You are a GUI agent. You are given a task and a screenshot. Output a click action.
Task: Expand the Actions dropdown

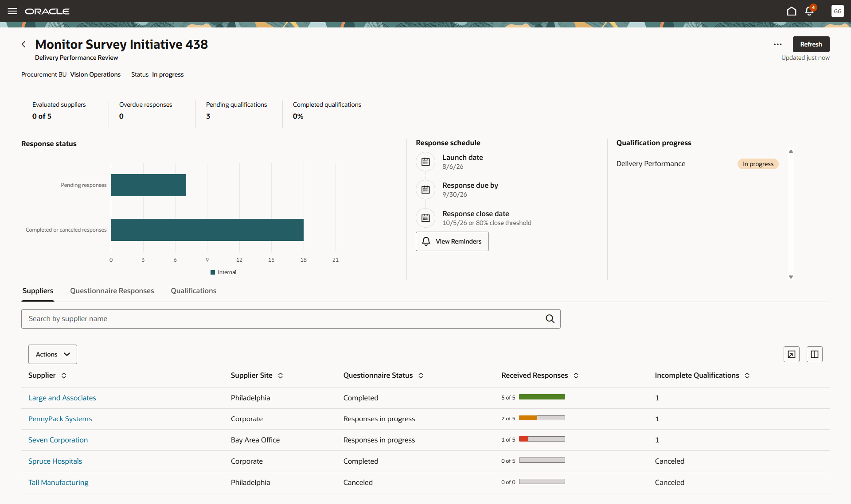pos(53,354)
